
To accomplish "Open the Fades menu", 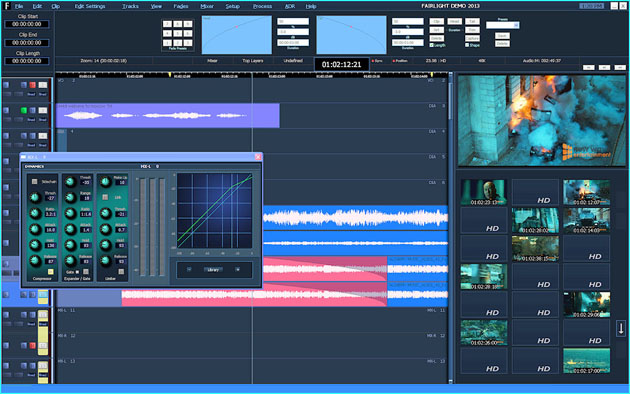I will pos(181,6).
